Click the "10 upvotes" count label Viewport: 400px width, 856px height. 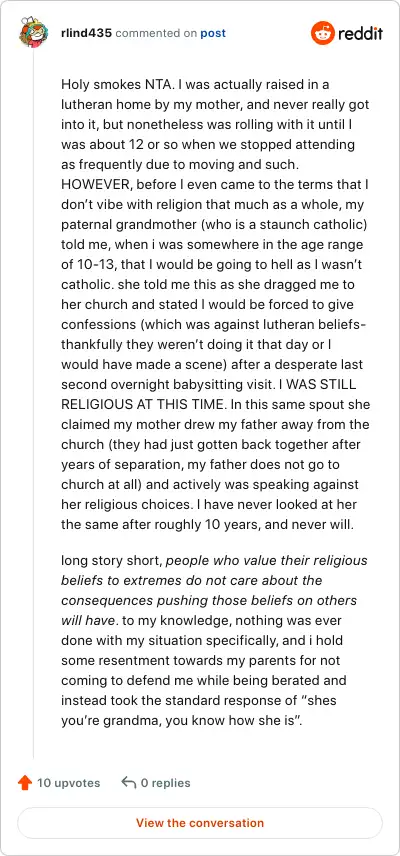[x=69, y=783]
